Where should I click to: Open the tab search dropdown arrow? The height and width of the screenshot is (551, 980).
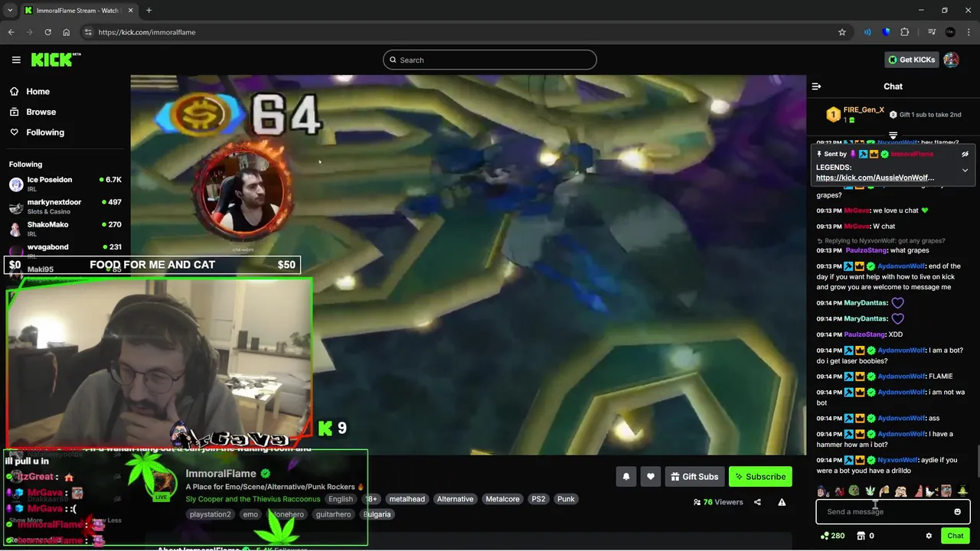click(x=10, y=10)
